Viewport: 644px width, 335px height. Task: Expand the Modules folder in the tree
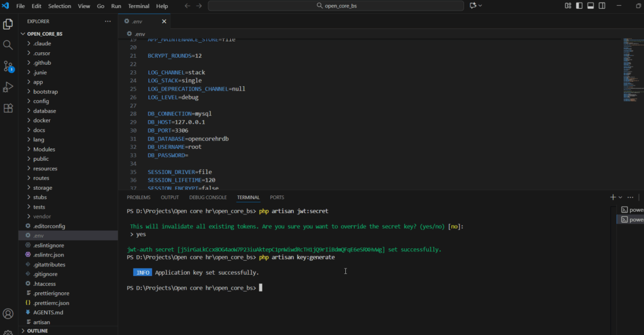pos(44,149)
